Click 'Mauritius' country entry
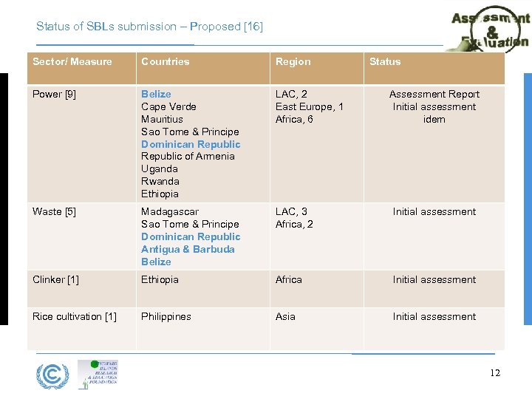The width and height of the screenshot is (532, 399). coord(162,119)
